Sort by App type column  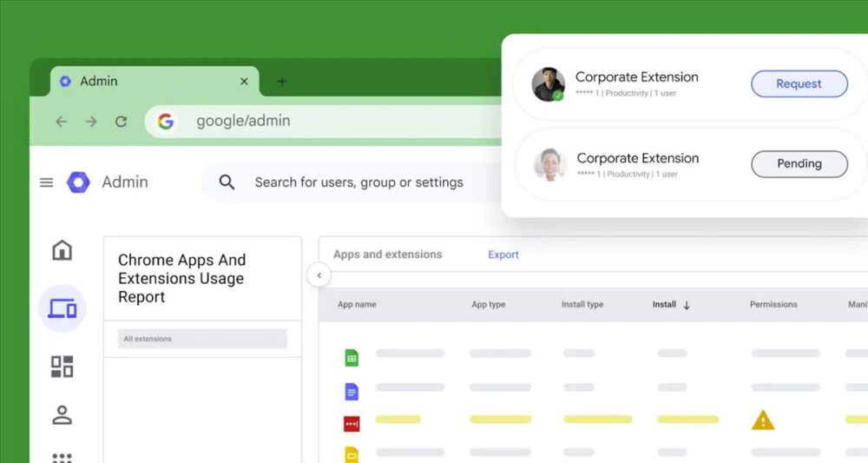pyautogui.click(x=488, y=305)
